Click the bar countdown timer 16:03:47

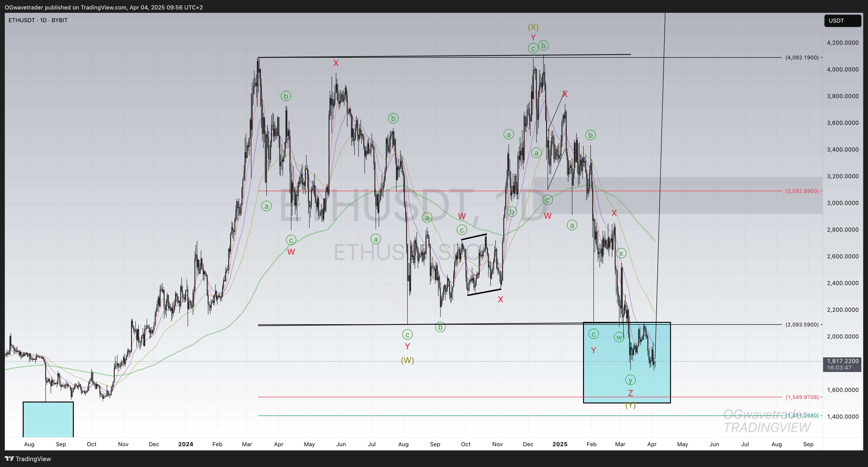coord(839,368)
